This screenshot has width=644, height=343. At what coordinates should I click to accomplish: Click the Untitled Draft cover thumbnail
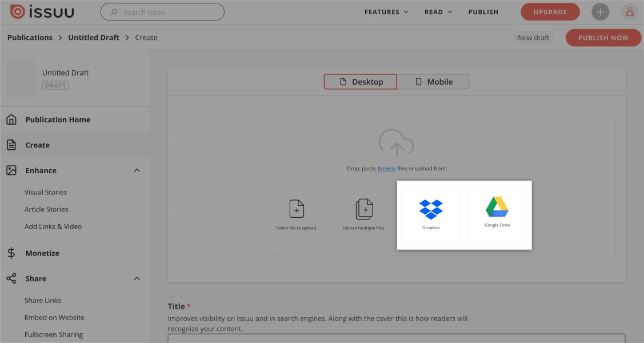pos(22,78)
